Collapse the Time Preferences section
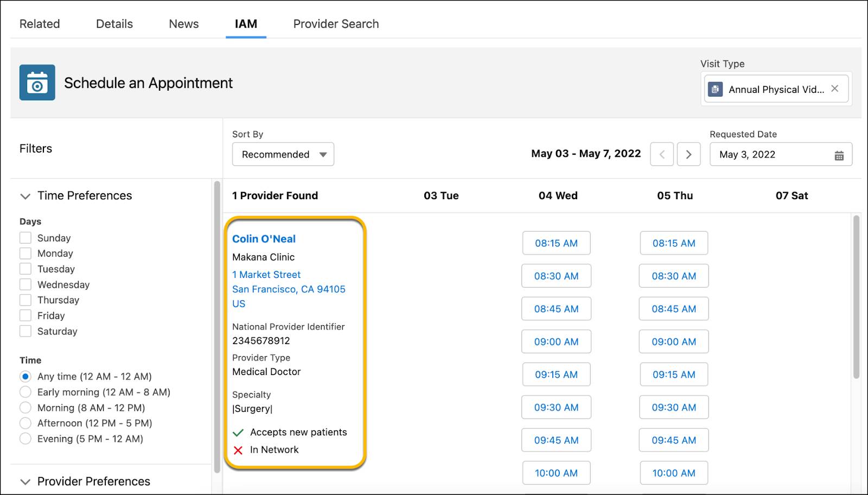The height and width of the screenshot is (495, 868). (25, 196)
